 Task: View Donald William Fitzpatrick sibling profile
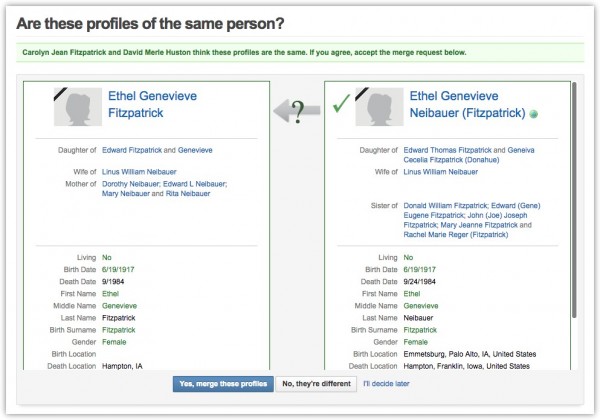pos(445,205)
